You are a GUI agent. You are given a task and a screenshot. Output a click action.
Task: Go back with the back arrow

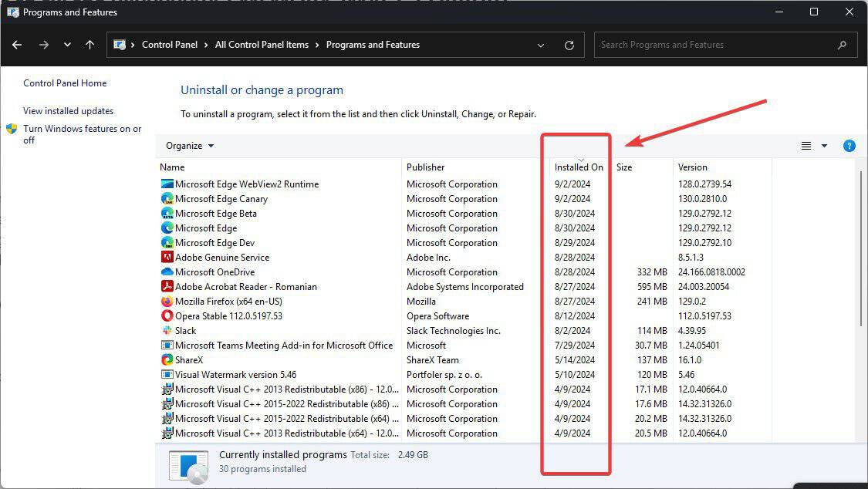pos(17,45)
